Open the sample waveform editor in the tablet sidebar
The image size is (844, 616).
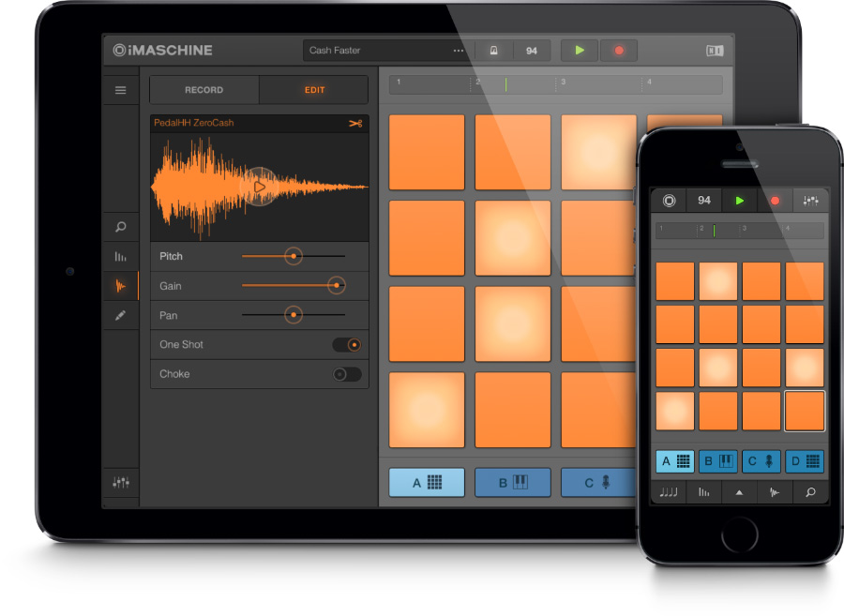tap(120, 286)
